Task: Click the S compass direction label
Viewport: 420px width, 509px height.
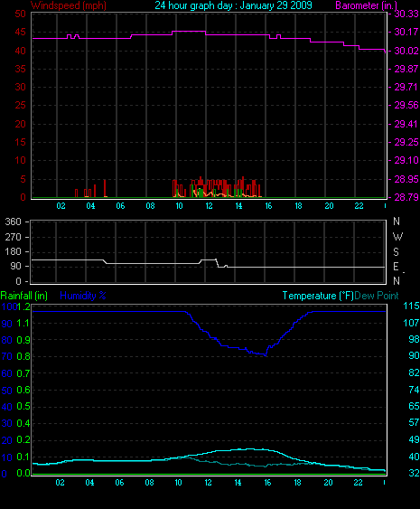Action: pyautogui.click(x=396, y=252)
